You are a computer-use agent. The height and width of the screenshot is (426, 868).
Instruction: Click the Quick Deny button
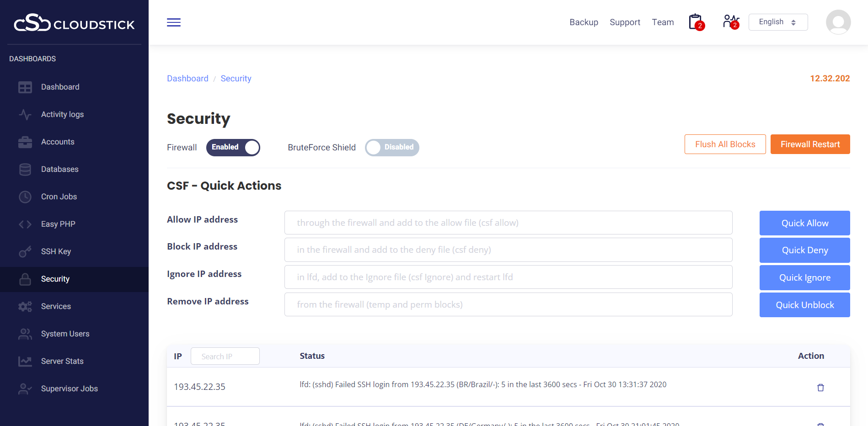coord(804,250)
